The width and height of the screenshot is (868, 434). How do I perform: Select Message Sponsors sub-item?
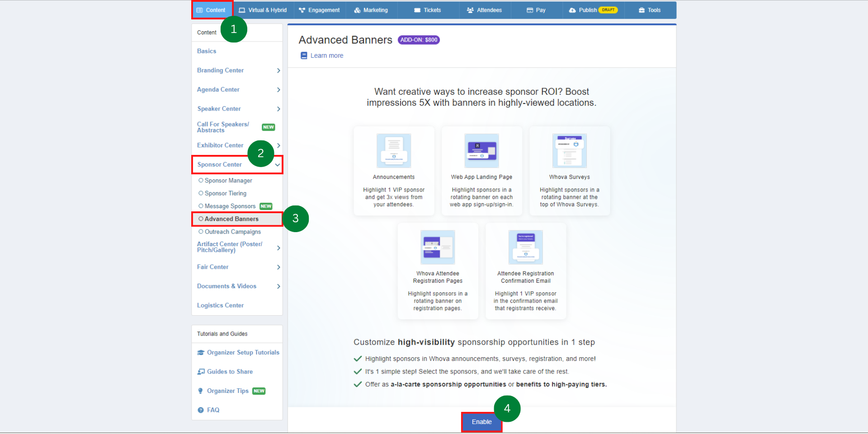[x=230, y=206]
